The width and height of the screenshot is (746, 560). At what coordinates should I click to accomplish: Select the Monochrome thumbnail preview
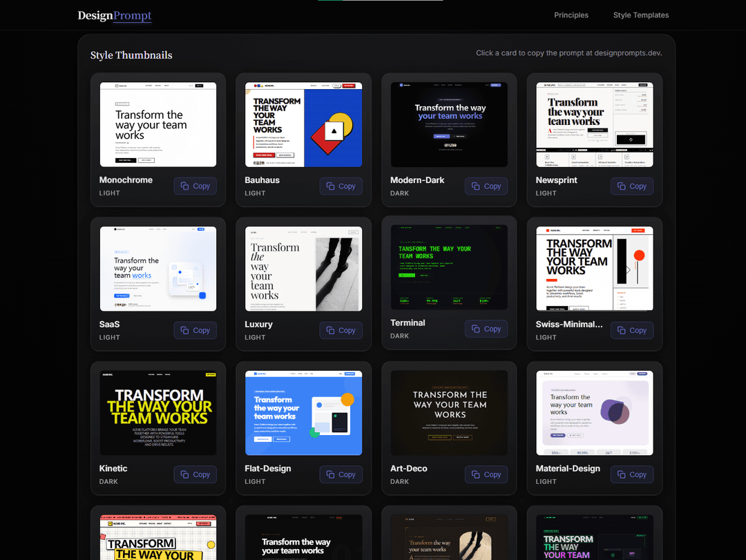(158, 125)
